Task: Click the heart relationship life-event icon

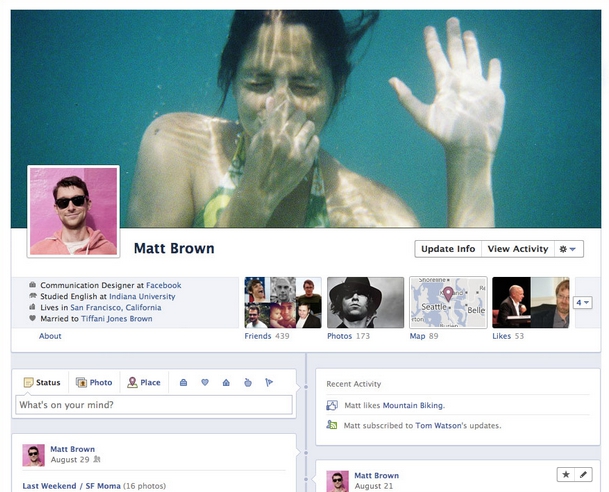Action: (204, 382)
